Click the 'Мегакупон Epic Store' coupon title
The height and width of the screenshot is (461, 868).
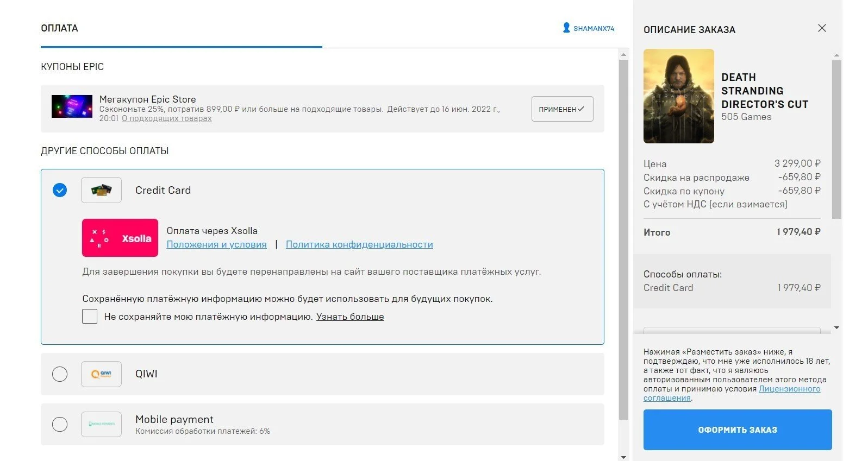point(147,99)
